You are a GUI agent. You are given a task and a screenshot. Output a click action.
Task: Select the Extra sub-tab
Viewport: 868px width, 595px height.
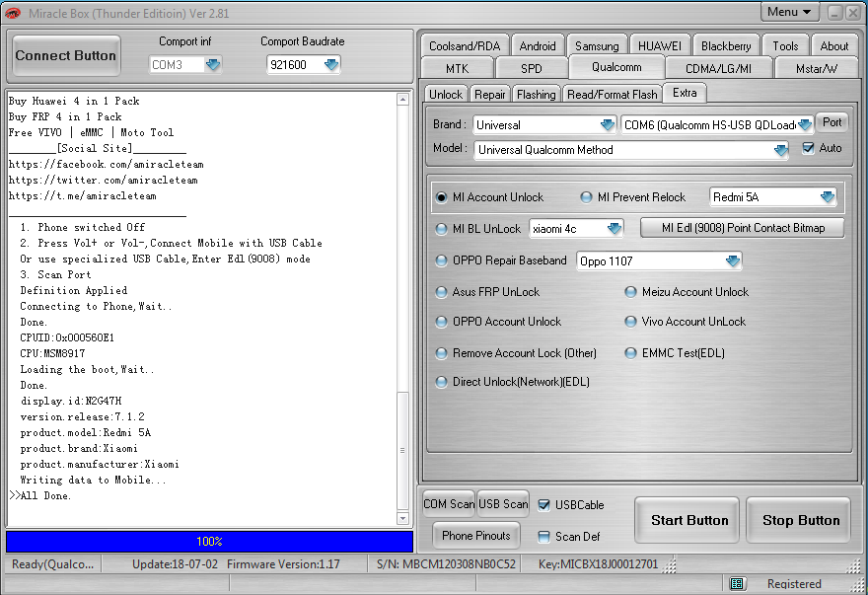pos(685,93)
